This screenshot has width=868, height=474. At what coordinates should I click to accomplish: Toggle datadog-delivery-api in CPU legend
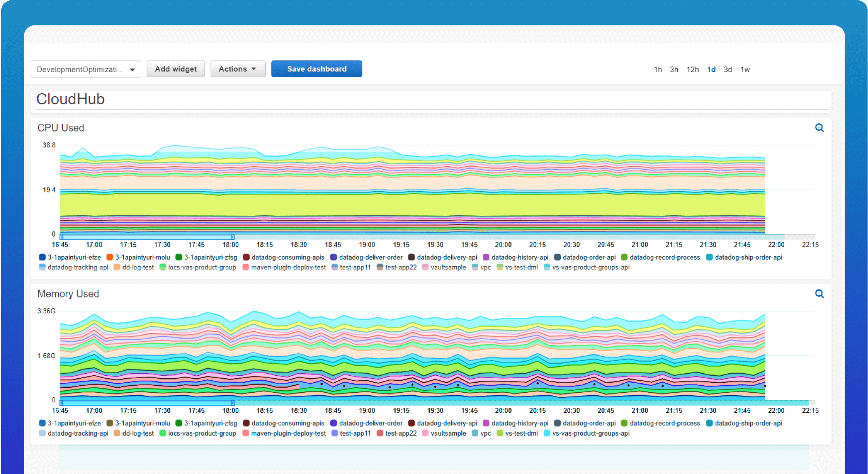click(x=443, y=257)
